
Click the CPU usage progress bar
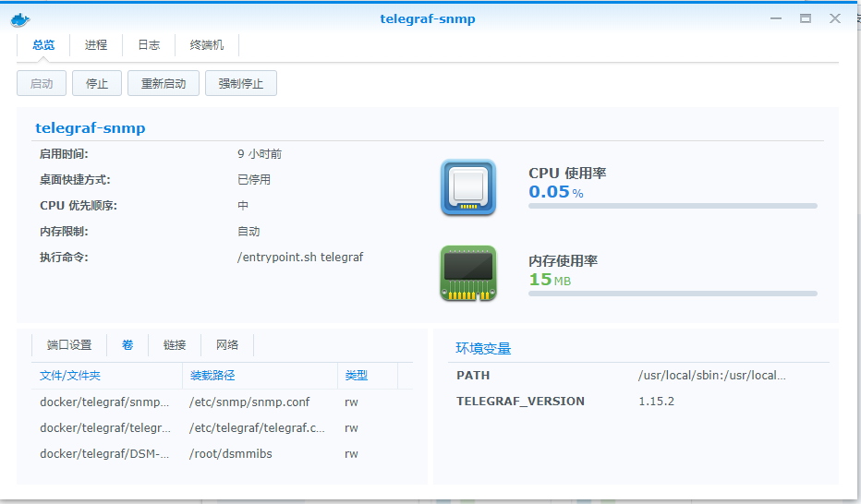(673, 206)
